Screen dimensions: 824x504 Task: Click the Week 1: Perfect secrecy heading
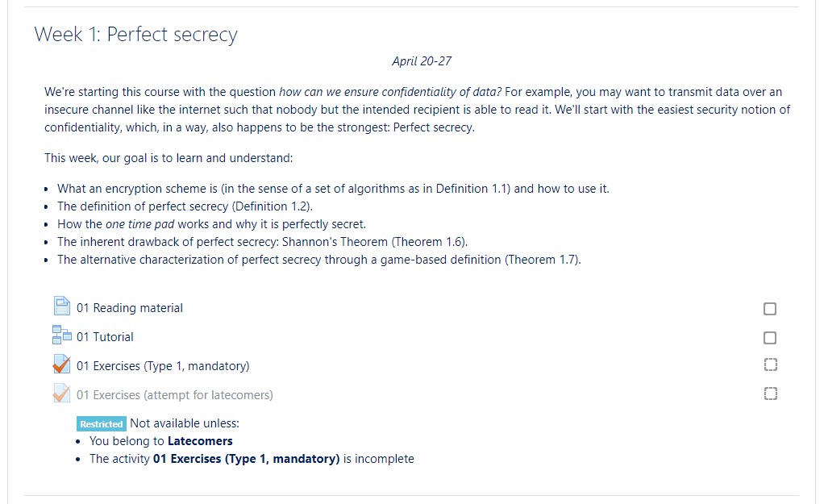pos(135,35)
